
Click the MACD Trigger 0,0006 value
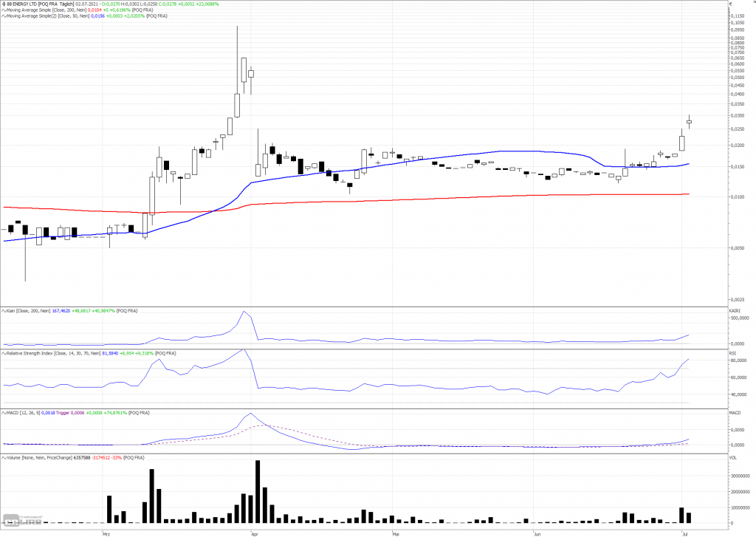(70, 413)
